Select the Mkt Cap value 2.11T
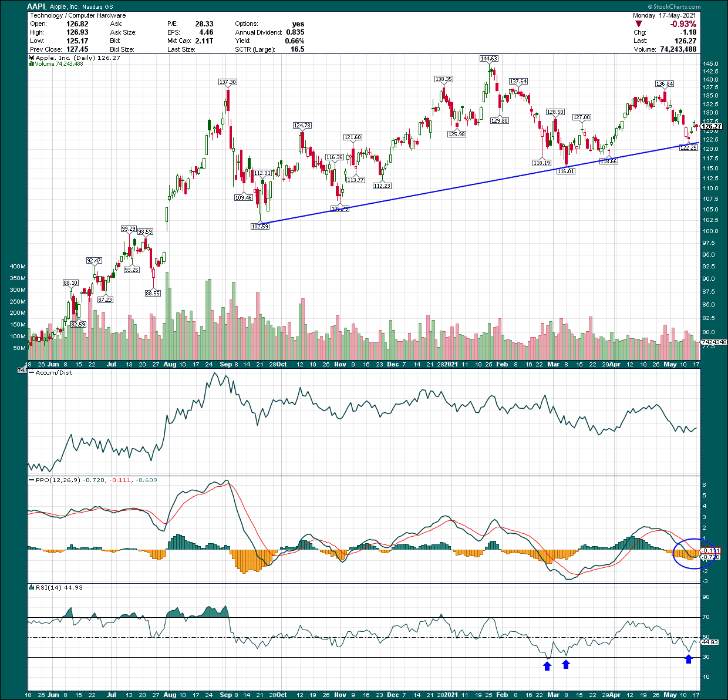 (x=204, y=41)
